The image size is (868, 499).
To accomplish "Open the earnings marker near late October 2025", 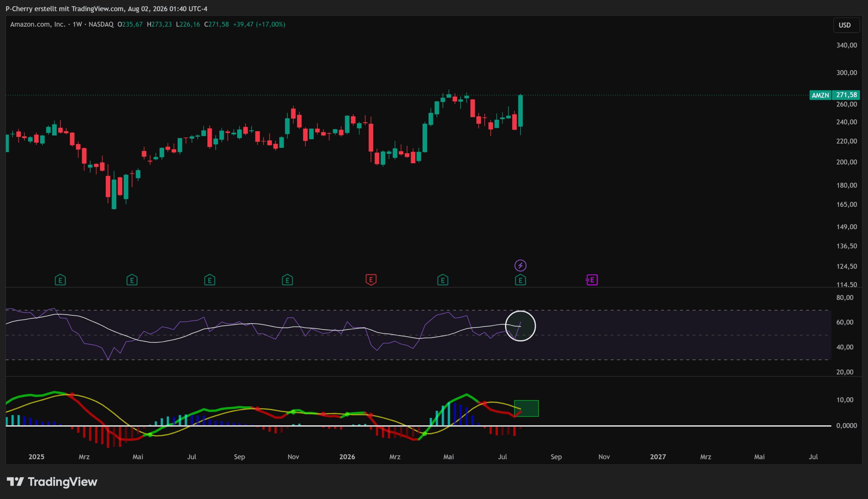I will tap(288, 280).
